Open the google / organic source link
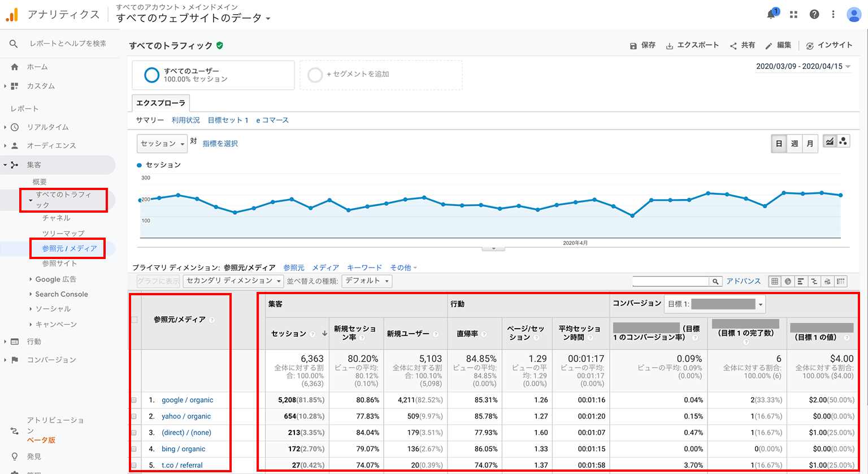The width and height of the screenshot is (868, 474). pyautogui.click(x=188, y=400)
